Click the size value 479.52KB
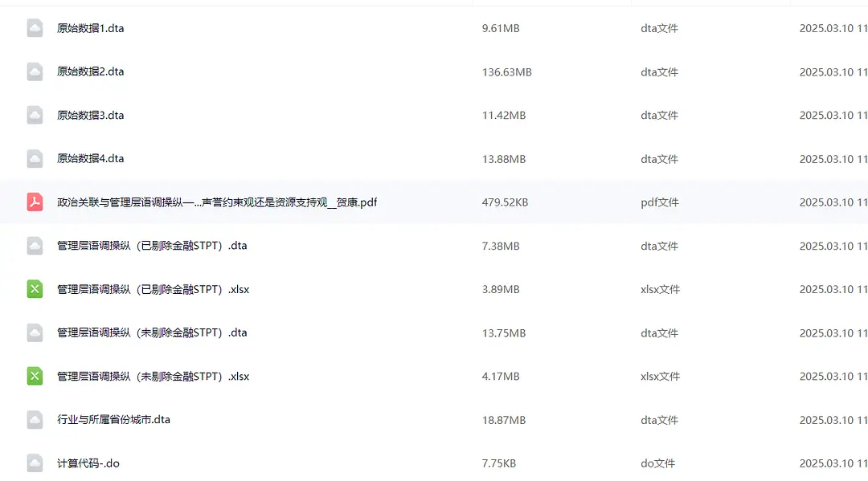868x481 pixels. click(505, 202)
